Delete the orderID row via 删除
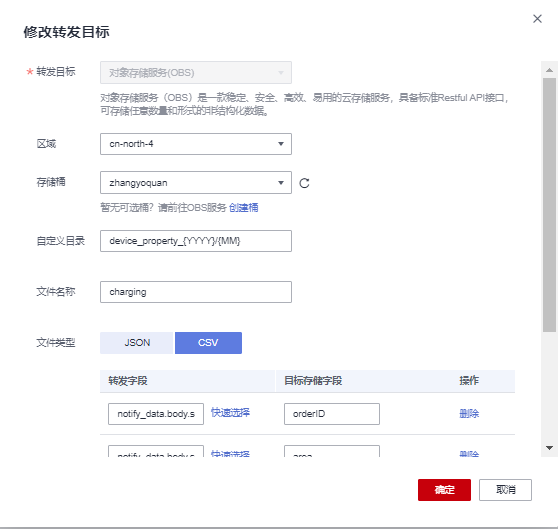This screenshot has height=529, width=558. tap(469, 414)
